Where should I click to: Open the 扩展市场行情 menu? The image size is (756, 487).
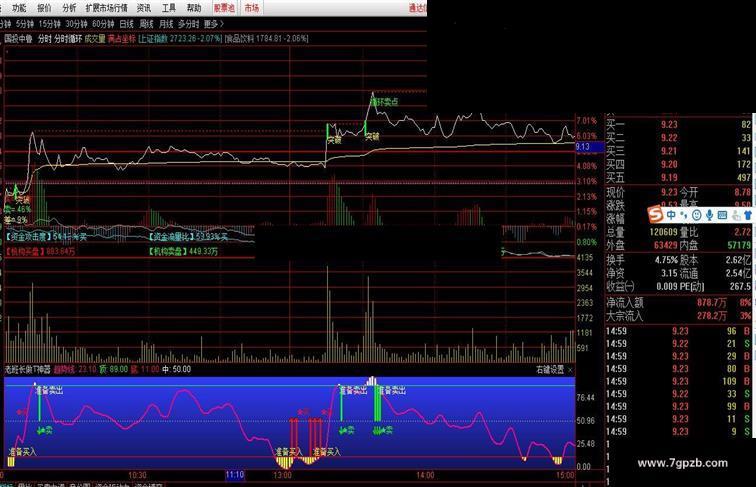tap(107, 8)
